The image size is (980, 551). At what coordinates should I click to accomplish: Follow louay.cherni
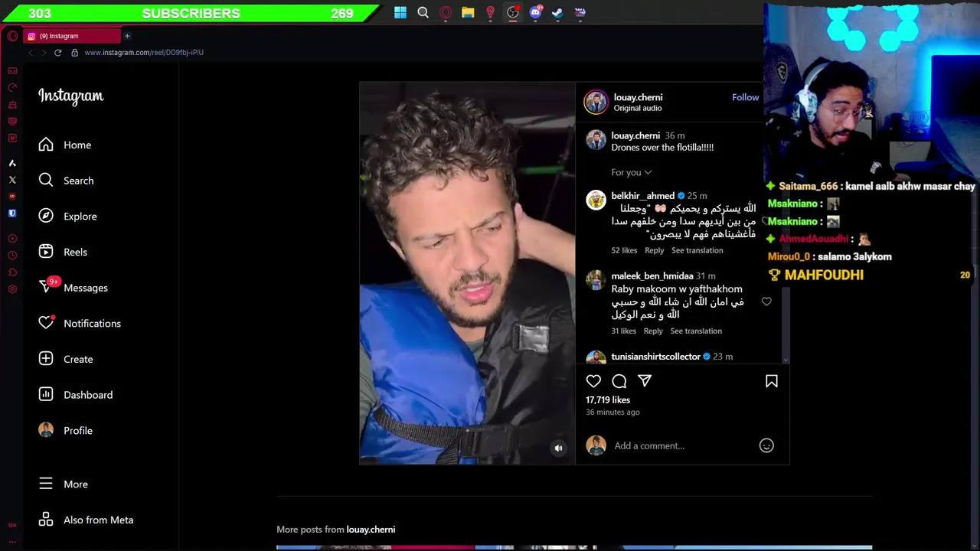coord(745,97)
